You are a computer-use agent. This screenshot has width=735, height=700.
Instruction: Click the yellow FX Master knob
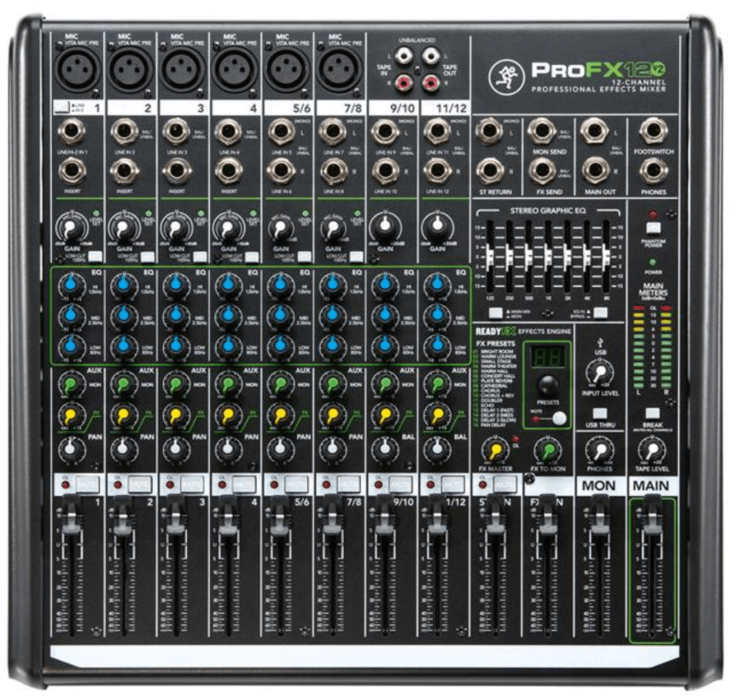coord(495,451)
